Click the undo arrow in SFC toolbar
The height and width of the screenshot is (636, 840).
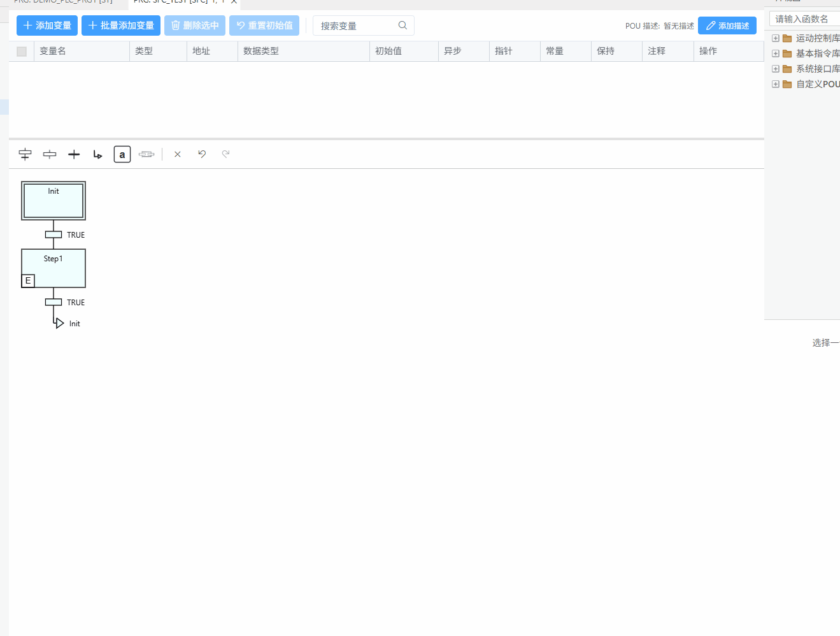(x=202, y=154)
